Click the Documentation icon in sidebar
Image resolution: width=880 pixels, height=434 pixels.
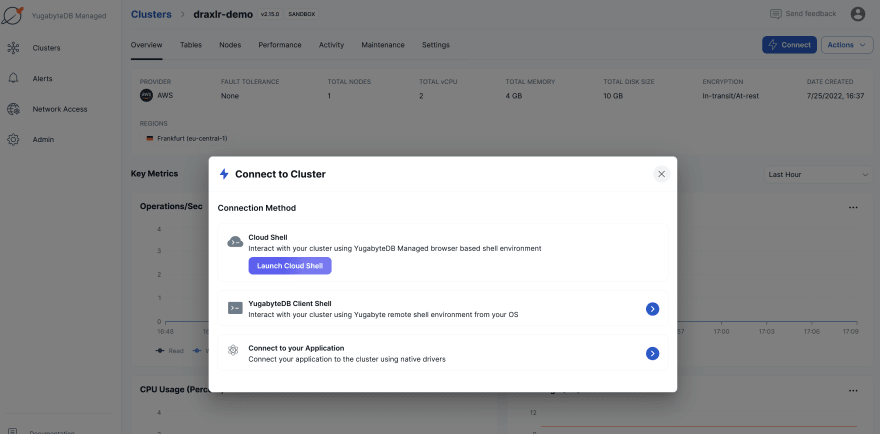[x=13, y=431]
